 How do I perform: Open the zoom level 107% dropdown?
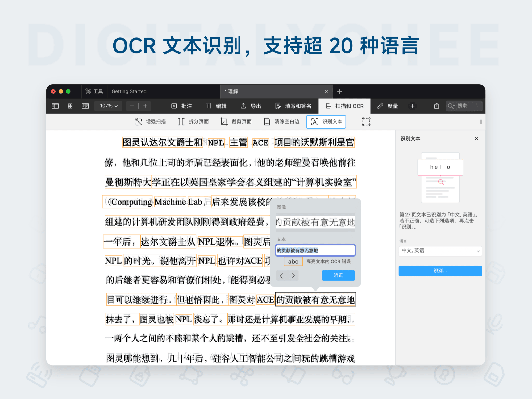(108, 106)
